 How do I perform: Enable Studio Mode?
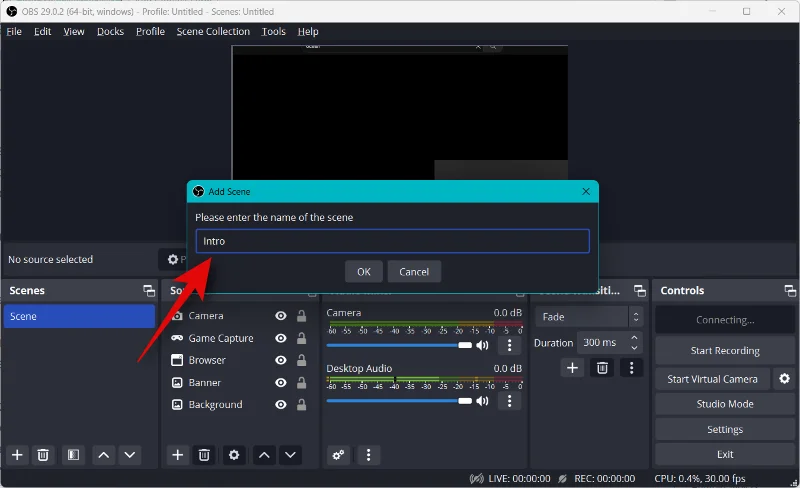(x=725, y=404)
